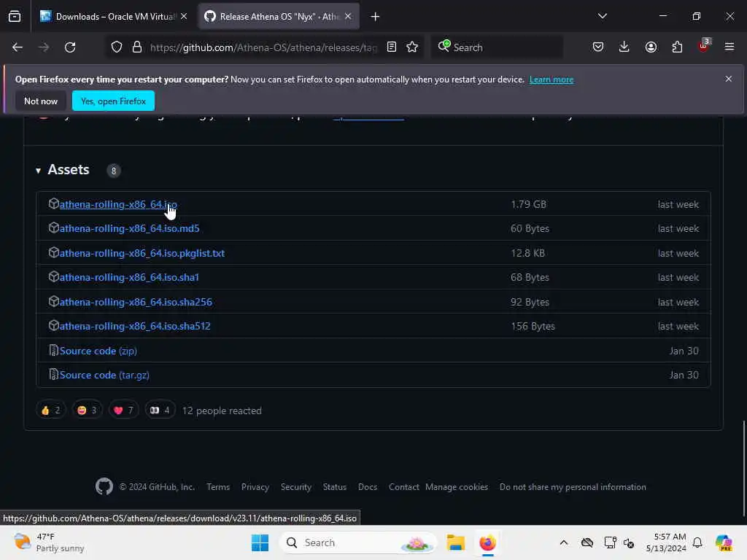Save page to Pocket icon
747x560 pixels.
(x=598, y=47)
